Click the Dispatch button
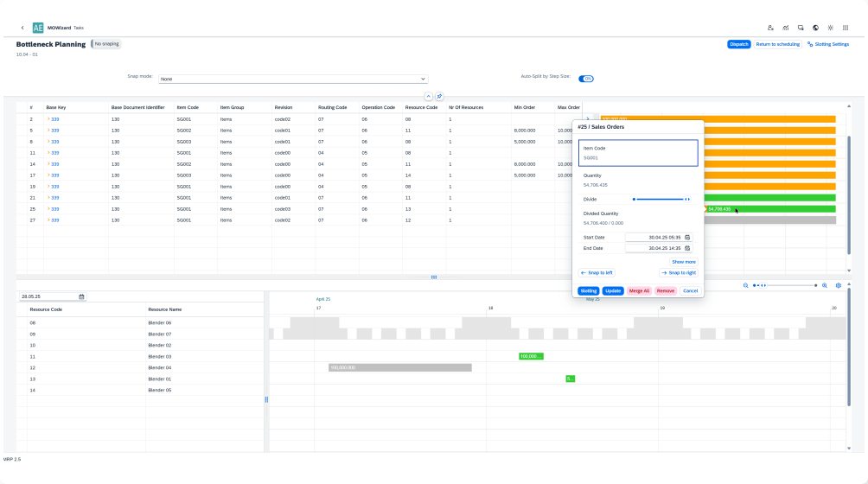 pyautogui.click(x=738, y=44)
